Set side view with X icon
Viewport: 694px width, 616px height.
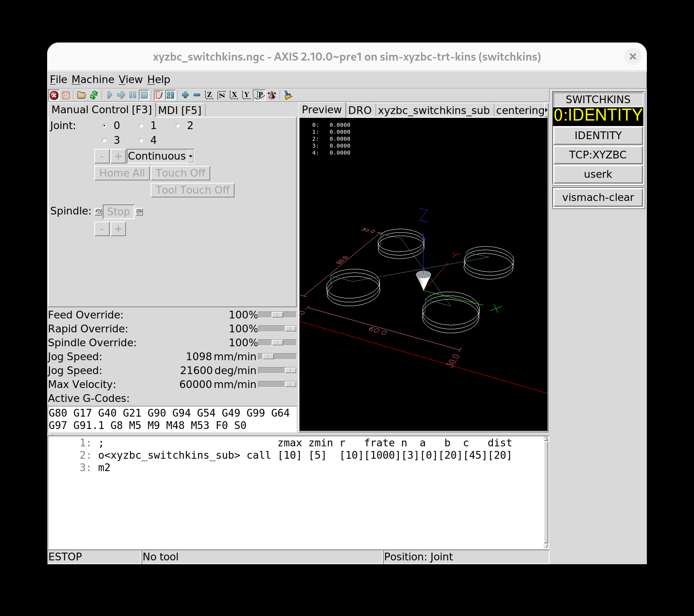[x=234, y=95]
